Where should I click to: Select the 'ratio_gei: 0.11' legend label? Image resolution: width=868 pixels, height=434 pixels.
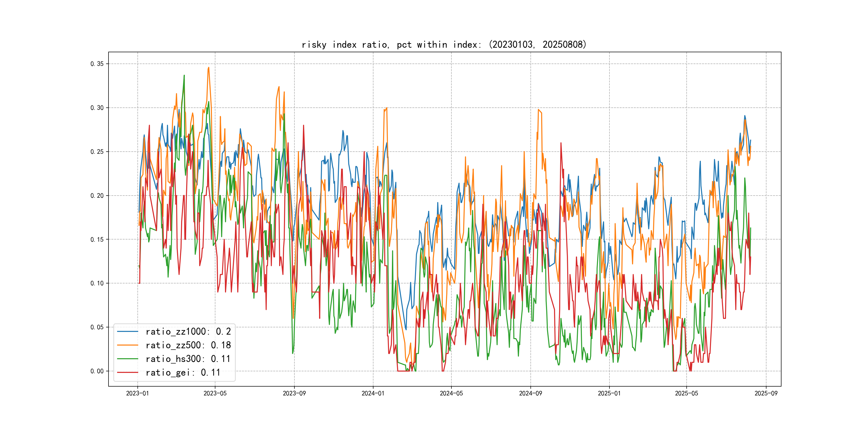pyautogui.click(x=183, y=372)
